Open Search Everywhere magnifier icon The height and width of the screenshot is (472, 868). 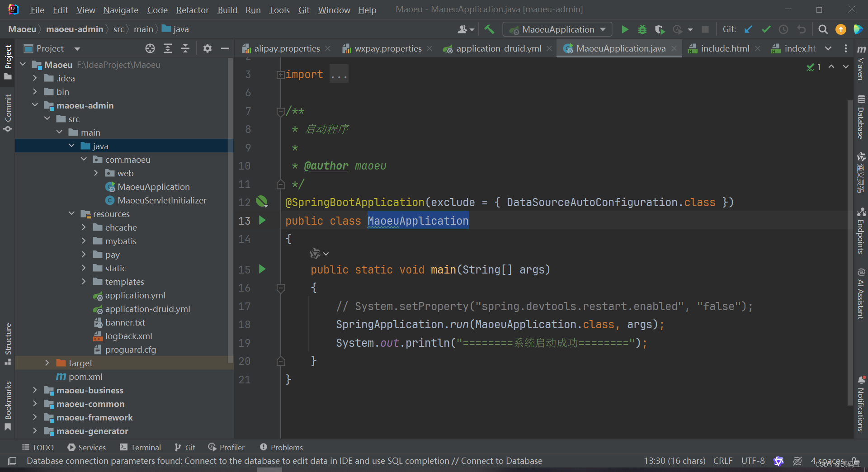click(823, 29)
